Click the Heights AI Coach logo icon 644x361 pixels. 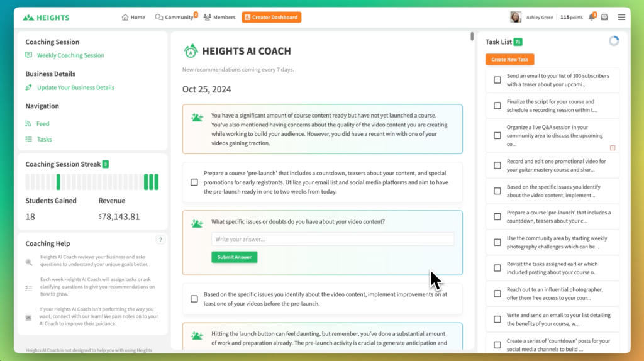coord(191,51)
